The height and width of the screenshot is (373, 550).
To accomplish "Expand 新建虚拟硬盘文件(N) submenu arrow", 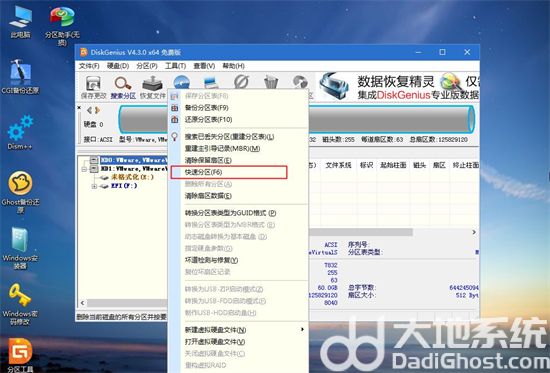I will (302, 329).
